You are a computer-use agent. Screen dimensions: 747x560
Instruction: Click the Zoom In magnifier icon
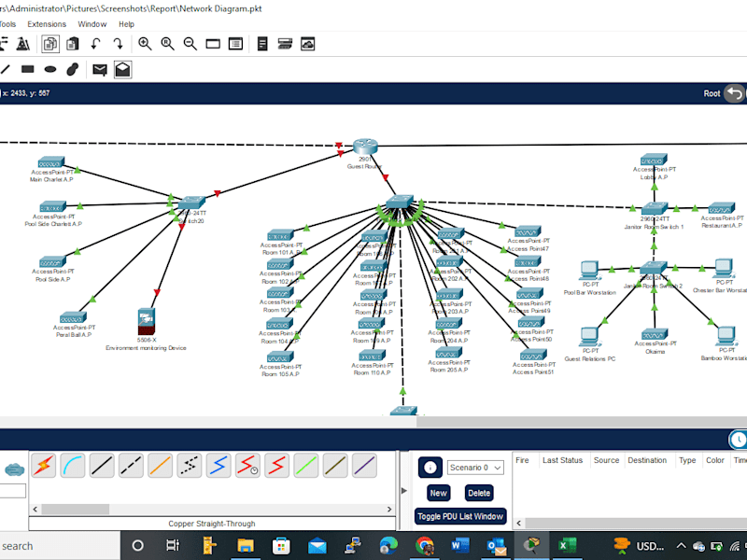(x=145, y=44)
